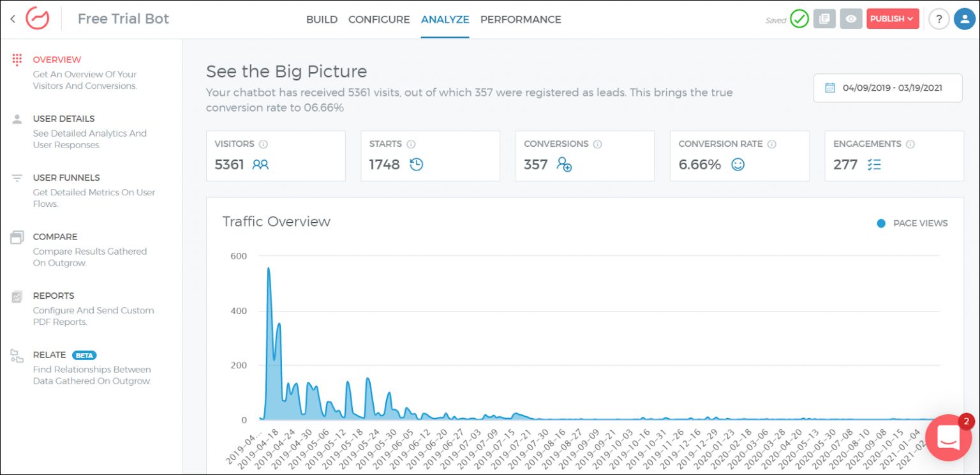Click the Starts metric card
The width and height of the screenshot is (980, 475).
click(430, 156)
